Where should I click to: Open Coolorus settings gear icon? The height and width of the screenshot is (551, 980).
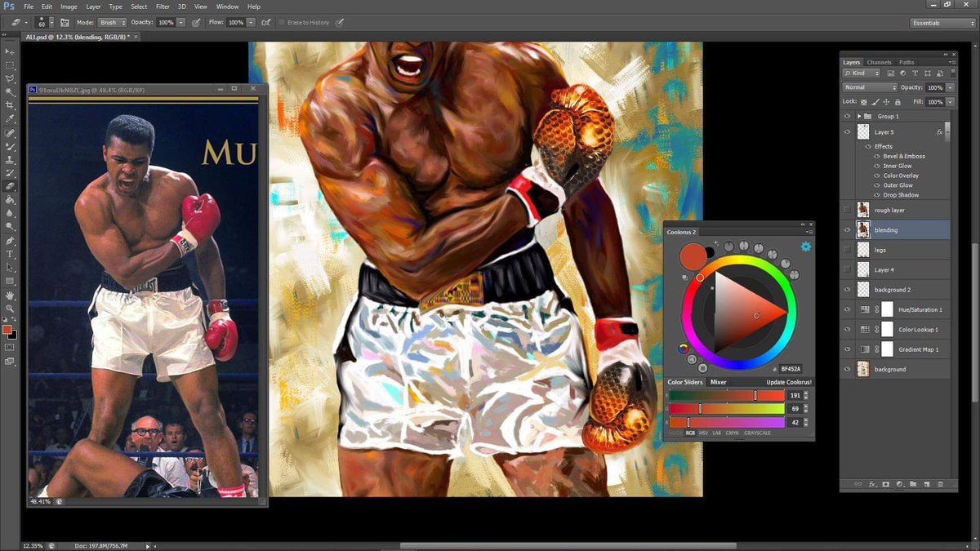coord(805,247)
